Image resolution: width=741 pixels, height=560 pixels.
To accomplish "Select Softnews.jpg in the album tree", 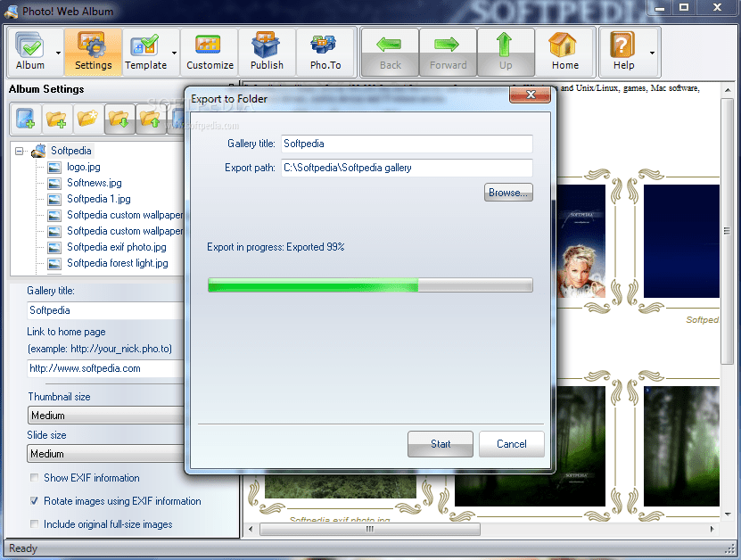I will [94, 184].
